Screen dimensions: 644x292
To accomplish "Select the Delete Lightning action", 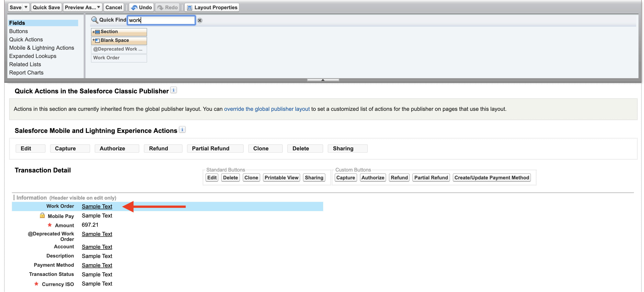I will pos(305,149).
